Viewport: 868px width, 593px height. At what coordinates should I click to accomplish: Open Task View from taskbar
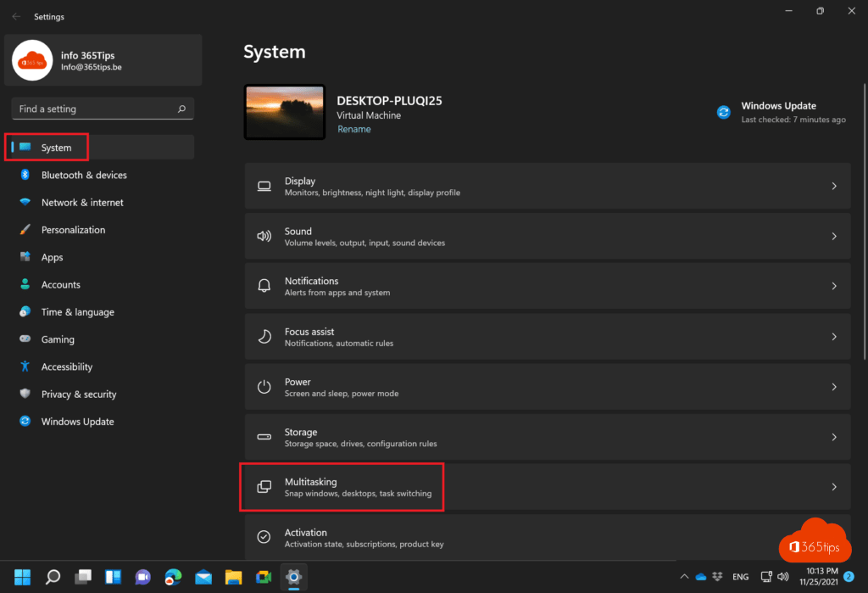pyautogui.click(x=83, y=577)
